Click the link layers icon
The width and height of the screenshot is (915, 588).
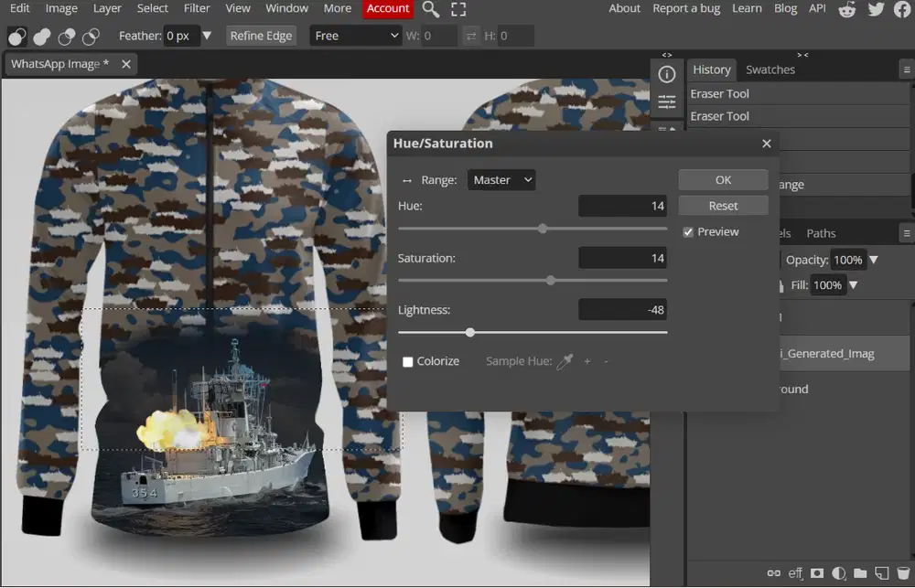tap(774, 573)
